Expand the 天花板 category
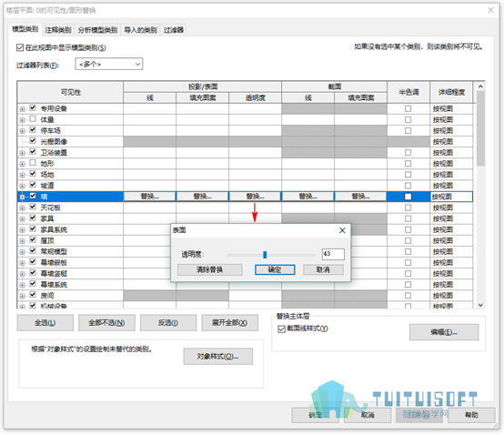Screen dimensions: 504x435 [22, 208]
